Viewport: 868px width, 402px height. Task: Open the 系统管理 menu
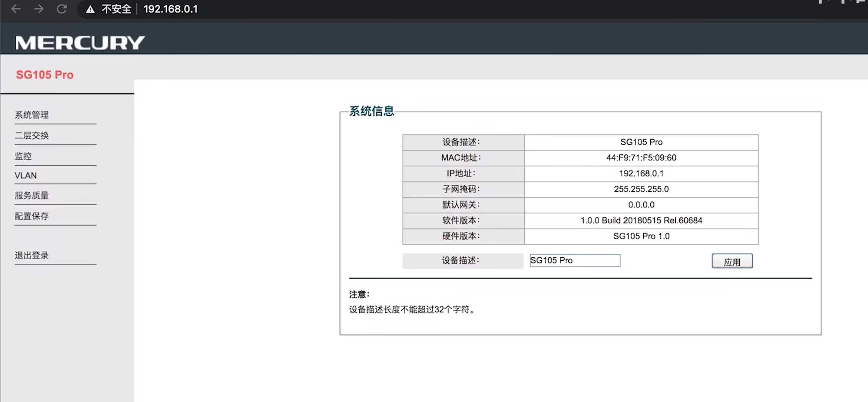[32, 115]
